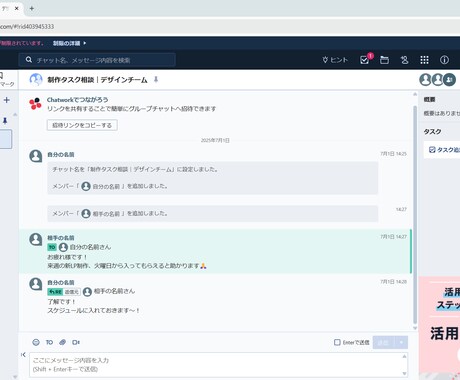Click the お疲れ様です！ message text
The image size is (460, 380).
point(67,257)
